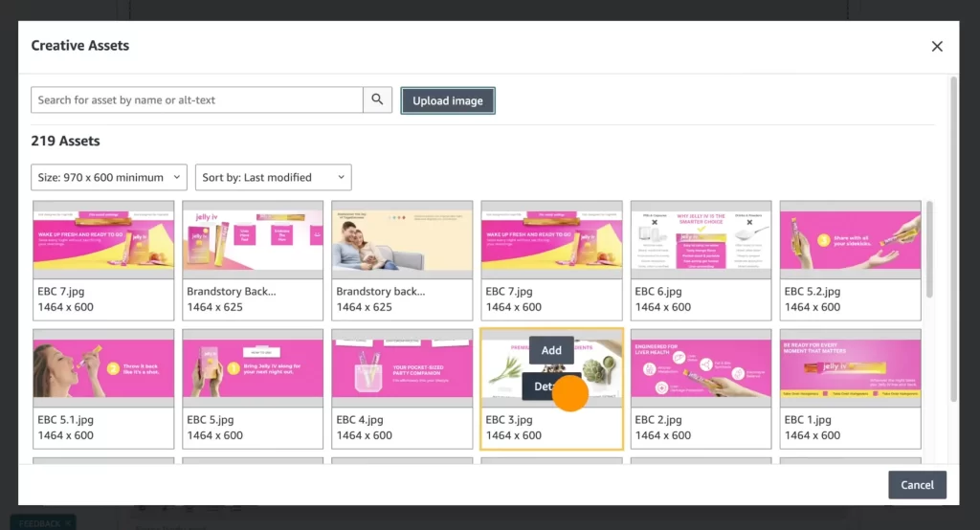Select the EBC 5.2.jpg thumbnail
Image resolution: width=980 pixels, height=530 pixels.
tap(850, 240)
